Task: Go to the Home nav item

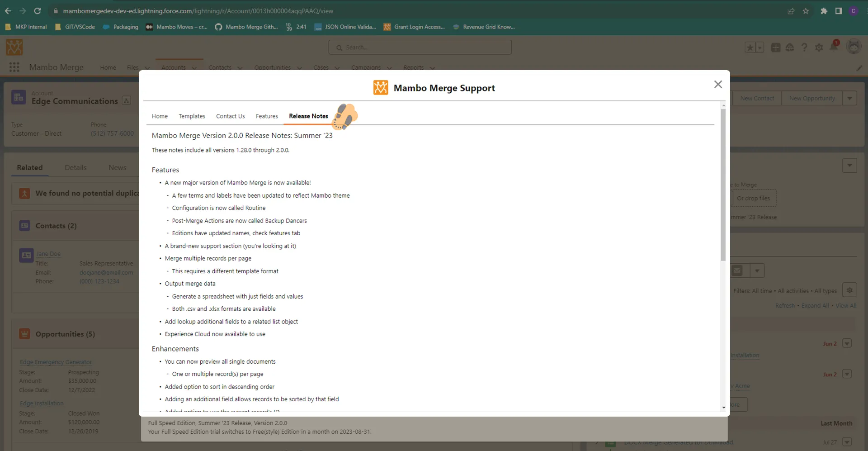Action: [x=108, y=67]
